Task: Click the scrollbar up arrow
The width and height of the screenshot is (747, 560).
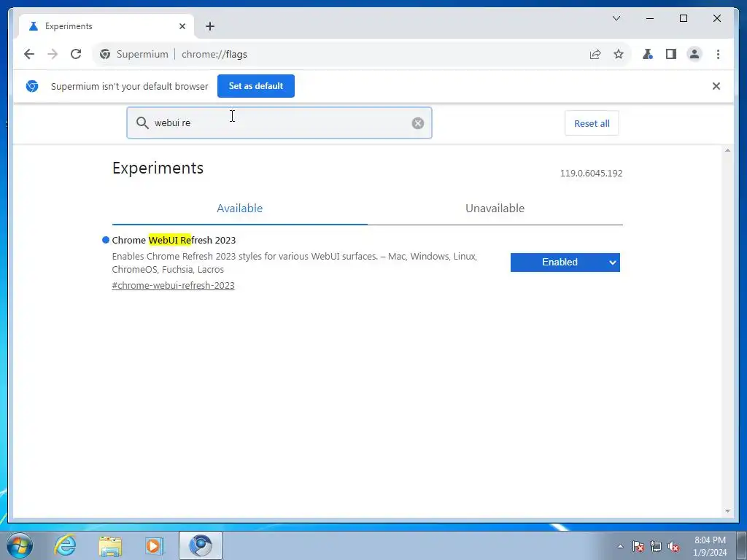Action: (727, 150)
